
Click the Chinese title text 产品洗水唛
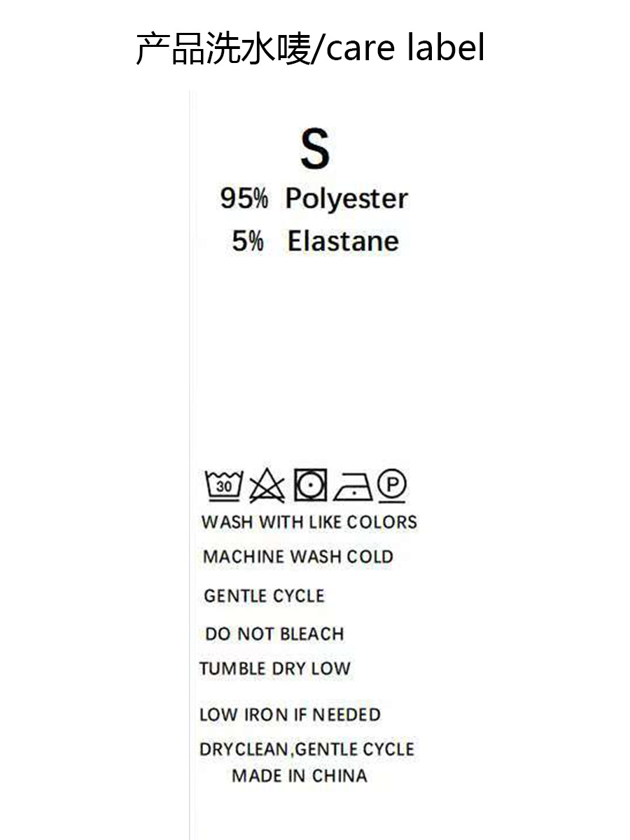223,48
